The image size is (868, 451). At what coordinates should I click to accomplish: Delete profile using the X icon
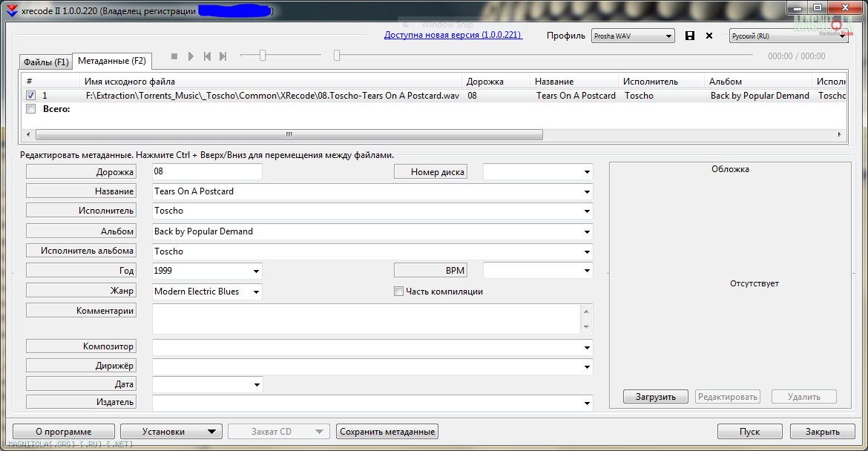click(709, 36)
